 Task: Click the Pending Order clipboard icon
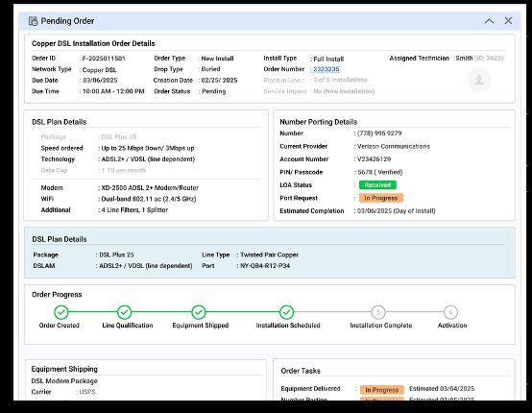tap(33, 21)
